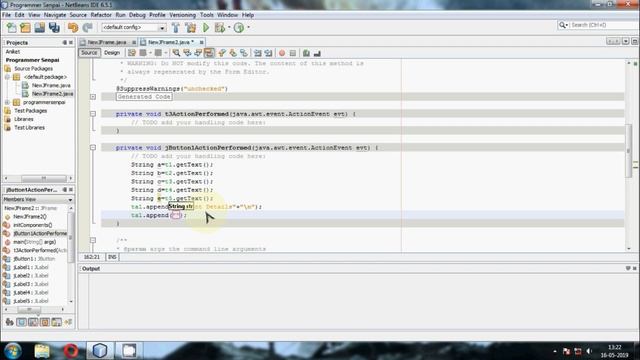Expand the programmersenpai package node
This screenshot has width=640, height=360.
7,102
